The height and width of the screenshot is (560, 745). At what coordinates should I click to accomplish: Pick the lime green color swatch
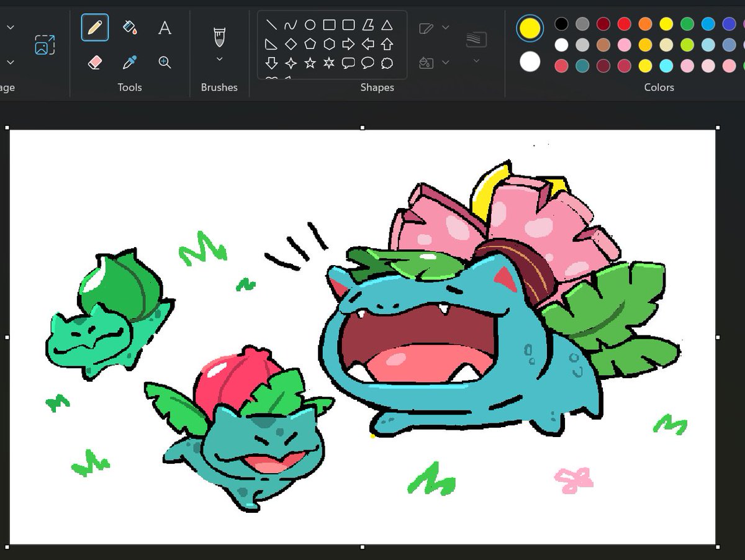tap(687, 45)
